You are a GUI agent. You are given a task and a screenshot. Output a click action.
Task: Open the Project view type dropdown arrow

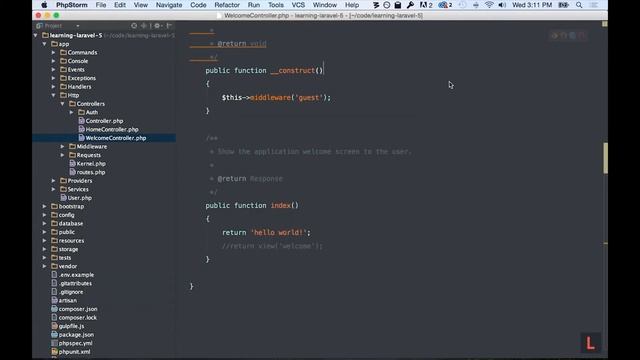tap(78, 26)
